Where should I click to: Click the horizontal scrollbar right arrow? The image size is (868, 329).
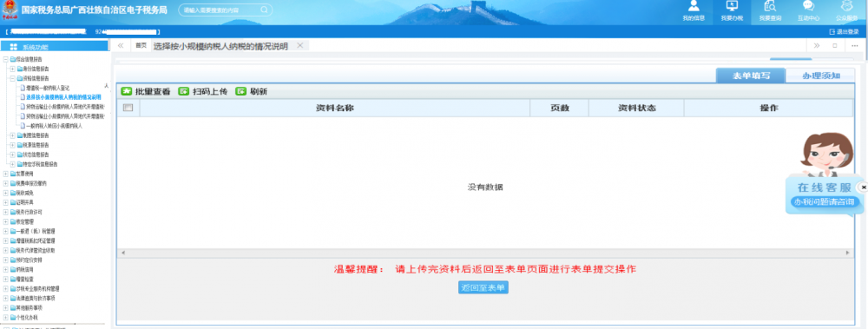847,253
